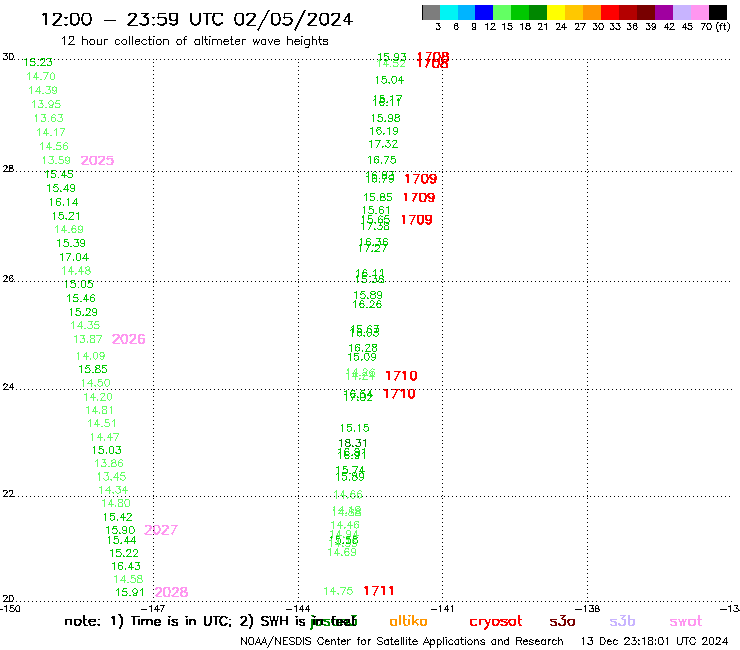Click the orange swatch in the color scale
This screenshot has height=650, width=740.
[592, 12]
